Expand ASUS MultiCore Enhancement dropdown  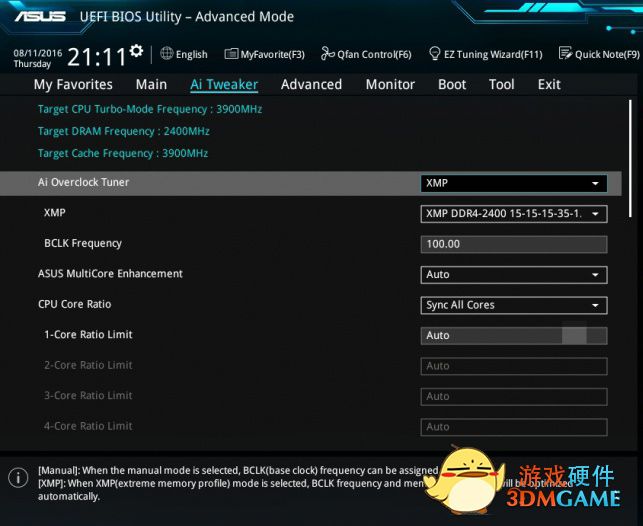coord(514,275)
